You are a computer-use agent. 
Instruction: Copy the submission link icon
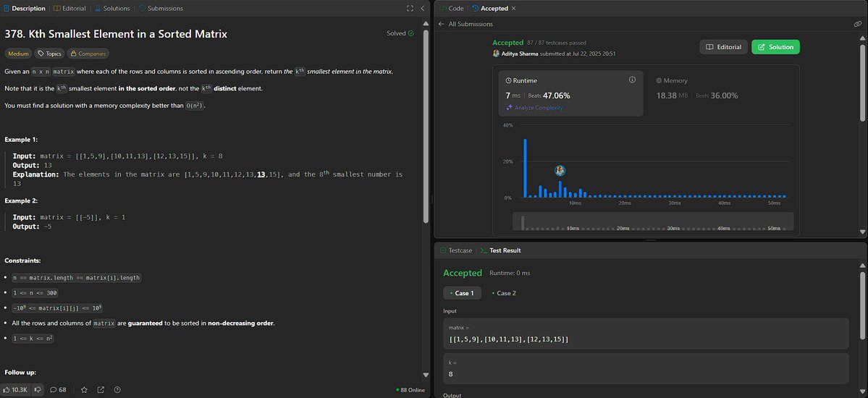[857, 24]
